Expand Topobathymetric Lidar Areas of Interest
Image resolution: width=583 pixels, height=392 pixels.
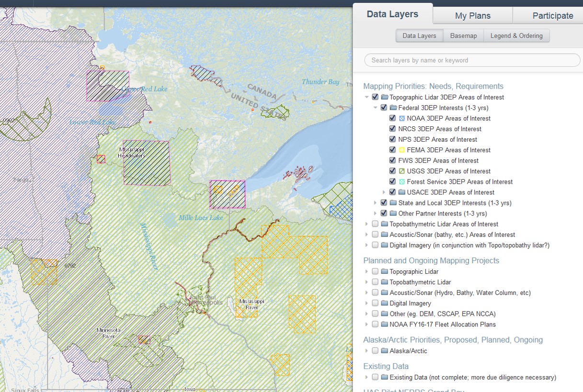click(x=367, y=224)
